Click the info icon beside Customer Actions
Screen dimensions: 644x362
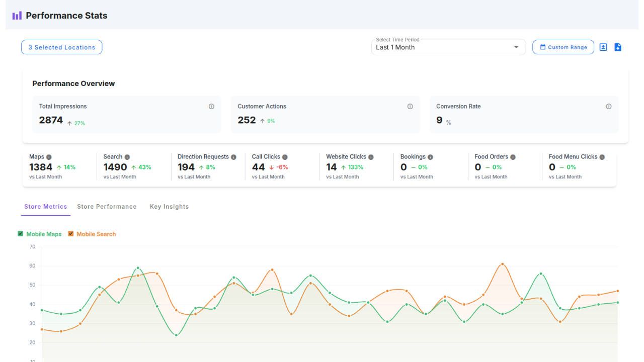click(410, 106)
